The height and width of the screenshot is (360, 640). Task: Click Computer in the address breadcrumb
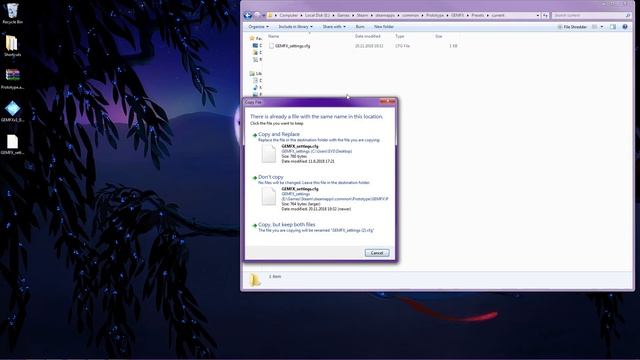(289, 16)
